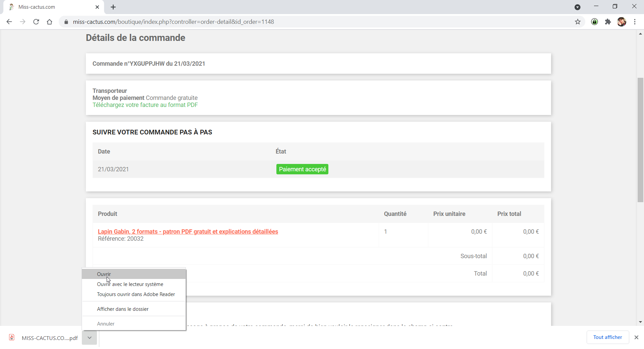
Task: Select 'Ouvrir' from the download menu
Action: [104, 274]
